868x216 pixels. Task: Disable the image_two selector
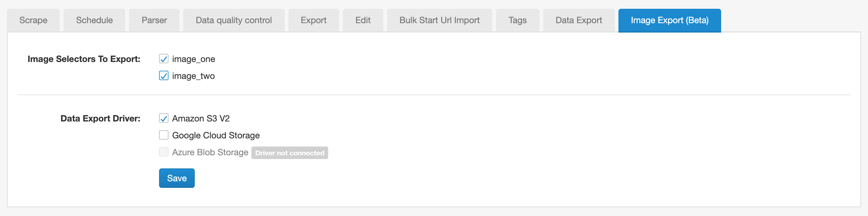163,76
